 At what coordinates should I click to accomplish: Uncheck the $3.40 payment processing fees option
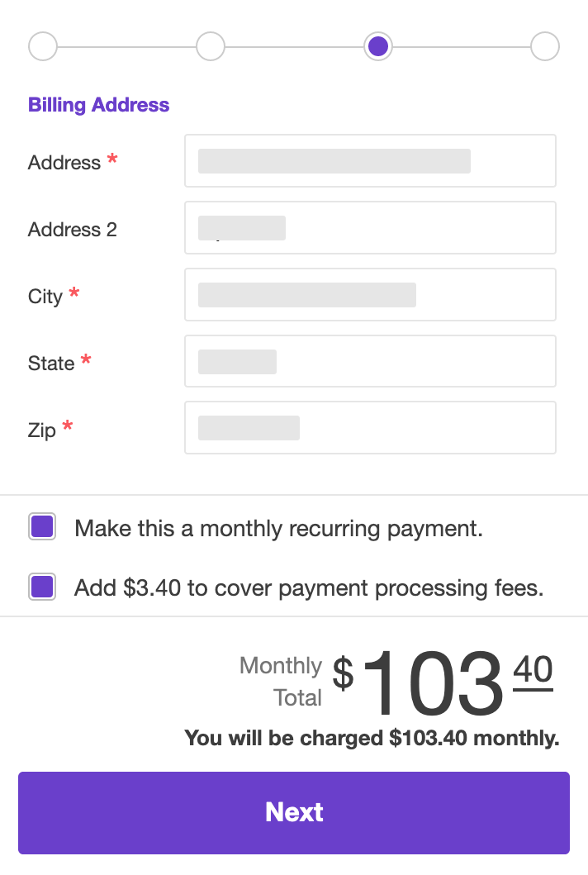(x=42, y=587)
